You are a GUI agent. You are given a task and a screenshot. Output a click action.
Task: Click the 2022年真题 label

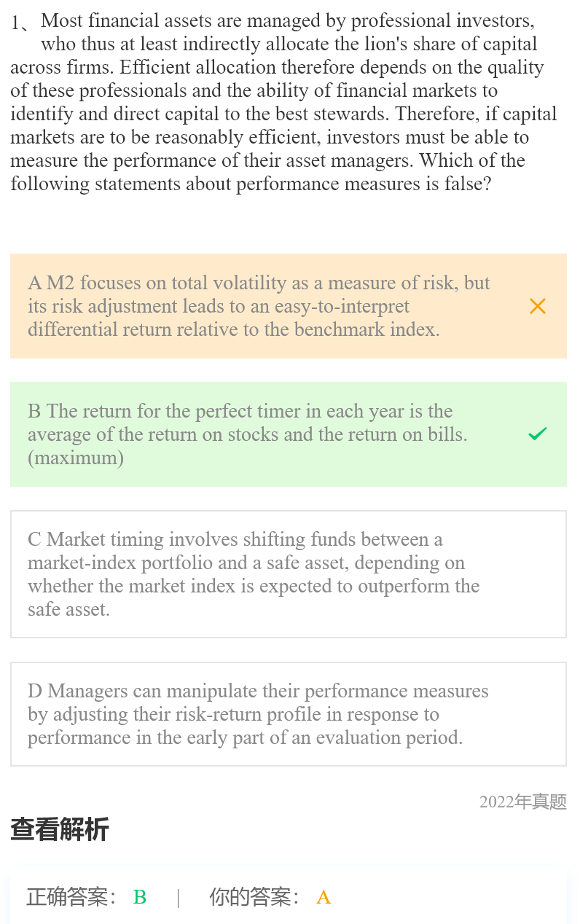(x=522, y=802)
